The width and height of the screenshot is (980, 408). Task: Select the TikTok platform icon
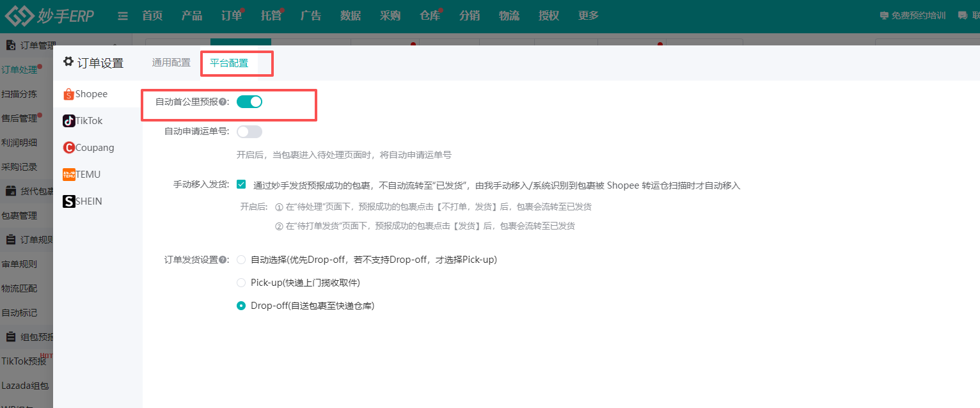point(68,120)
